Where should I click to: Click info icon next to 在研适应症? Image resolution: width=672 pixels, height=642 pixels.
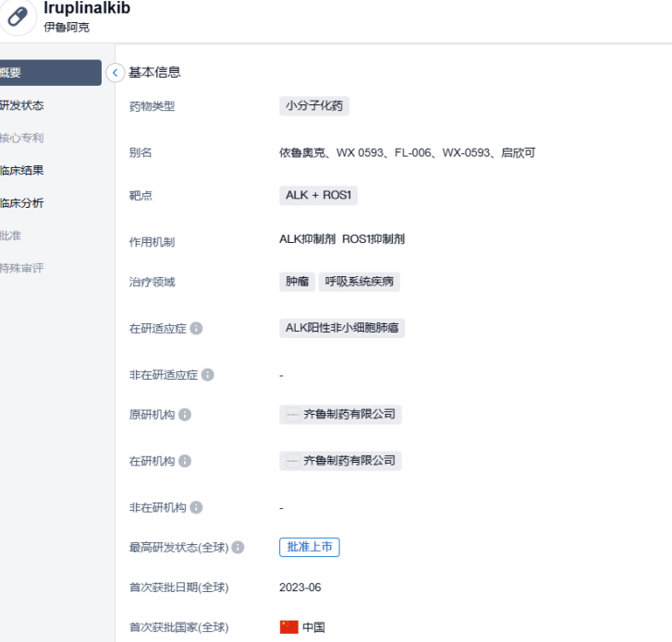pyautogui.click(x=197, y=328)
